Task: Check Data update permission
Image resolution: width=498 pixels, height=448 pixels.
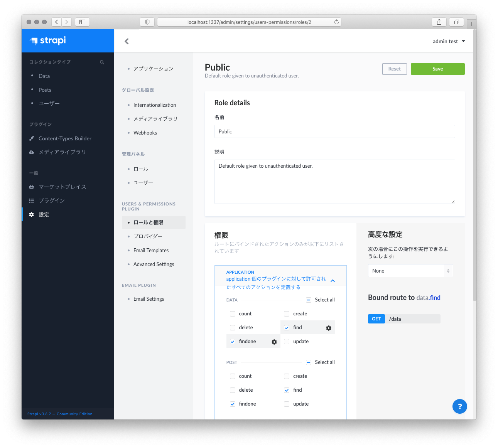Action: pos(287,342)
